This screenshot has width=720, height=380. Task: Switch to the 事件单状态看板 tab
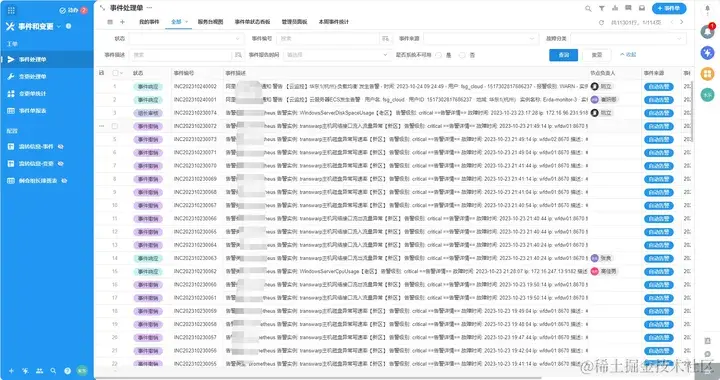coord(252,22)
